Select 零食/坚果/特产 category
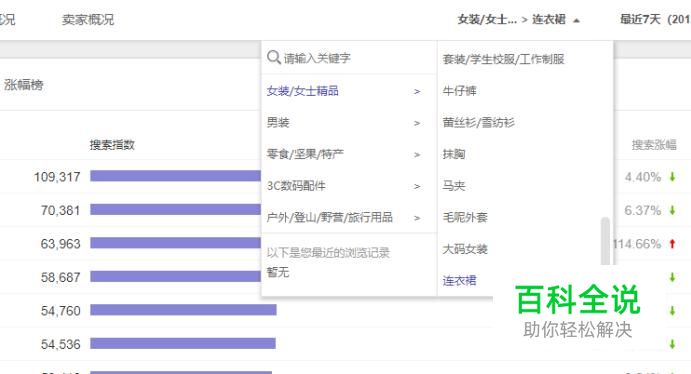 pyautogui.click(x=305, y=154)
